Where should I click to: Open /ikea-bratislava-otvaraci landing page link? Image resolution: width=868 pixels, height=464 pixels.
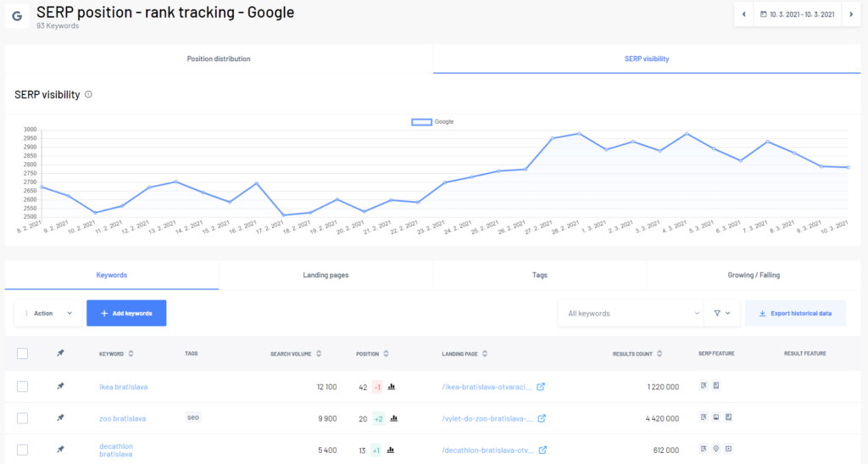coord(487,387)
